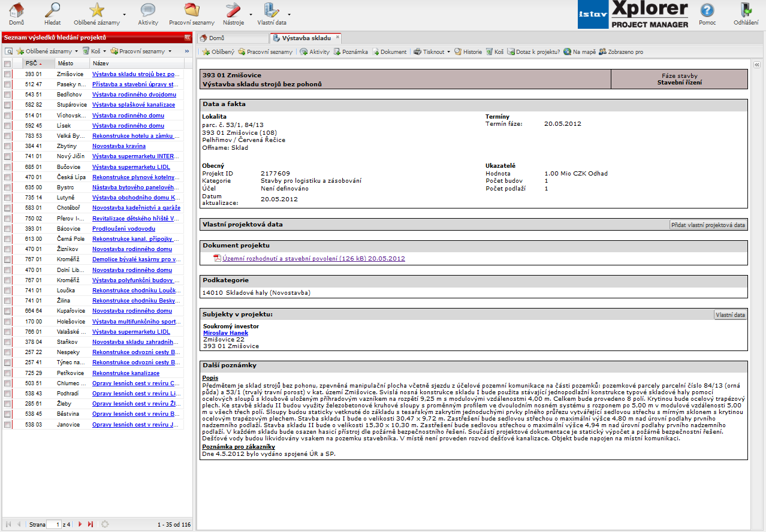
Task: Go to next results page arrow
Action: pos(80,524)
